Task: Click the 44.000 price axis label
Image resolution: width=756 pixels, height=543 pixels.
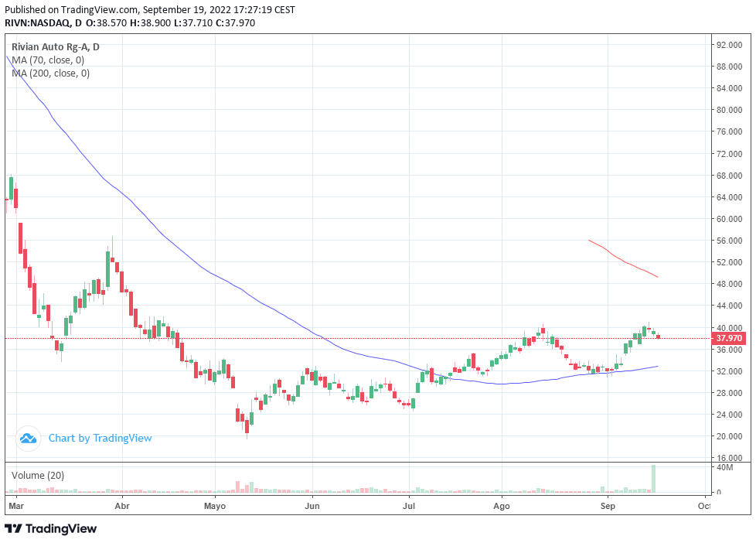Action: [729, 306]
